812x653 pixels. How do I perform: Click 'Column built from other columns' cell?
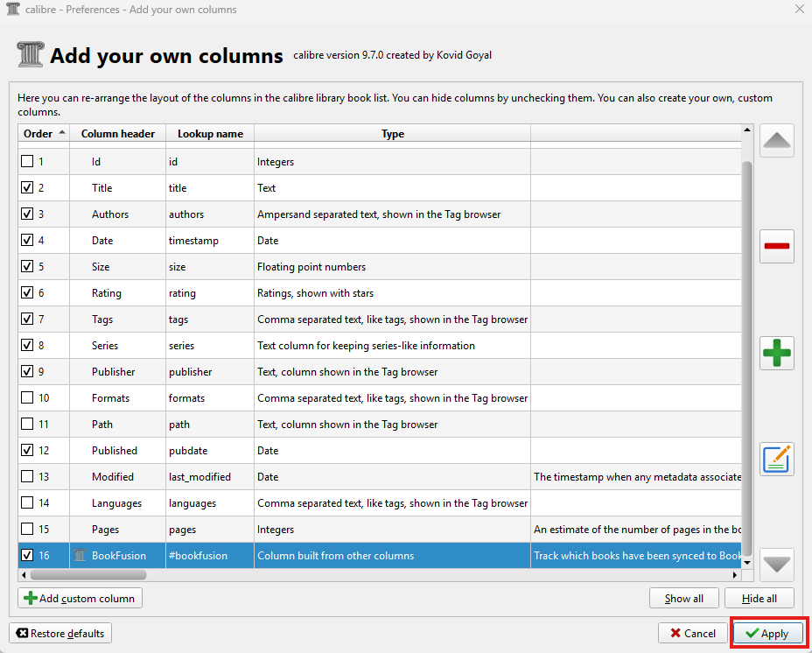click(393, 556)
